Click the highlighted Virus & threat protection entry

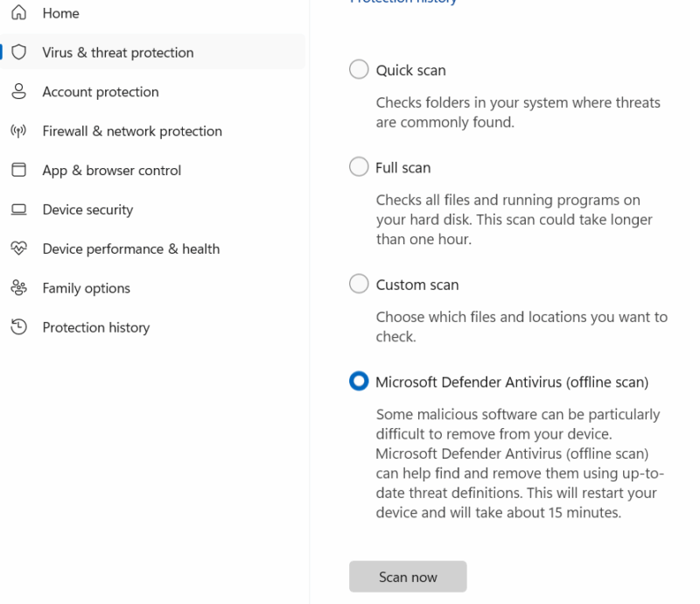tap(118, 53)
